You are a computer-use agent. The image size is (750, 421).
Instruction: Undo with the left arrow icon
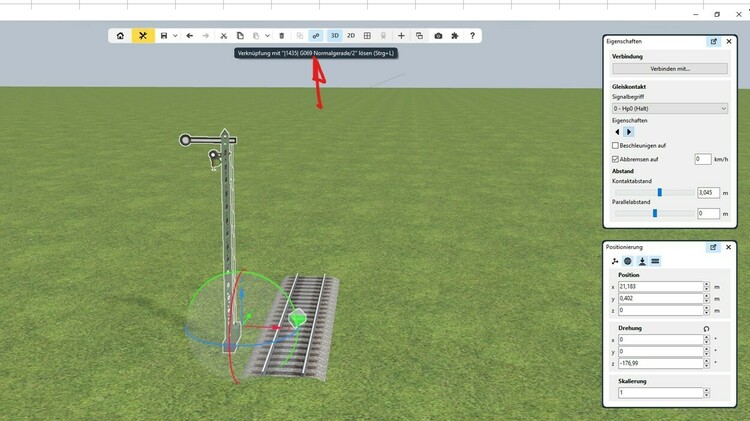189,36
